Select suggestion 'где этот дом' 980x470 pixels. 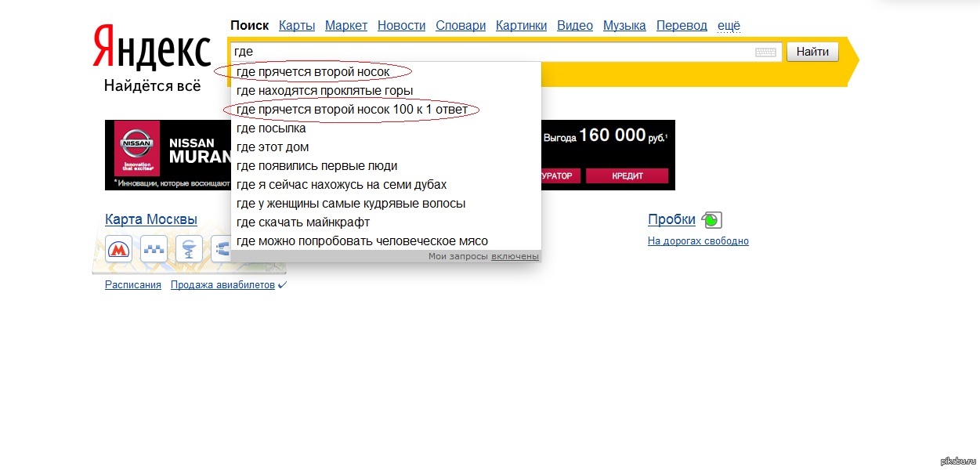(x=385, y=147)
